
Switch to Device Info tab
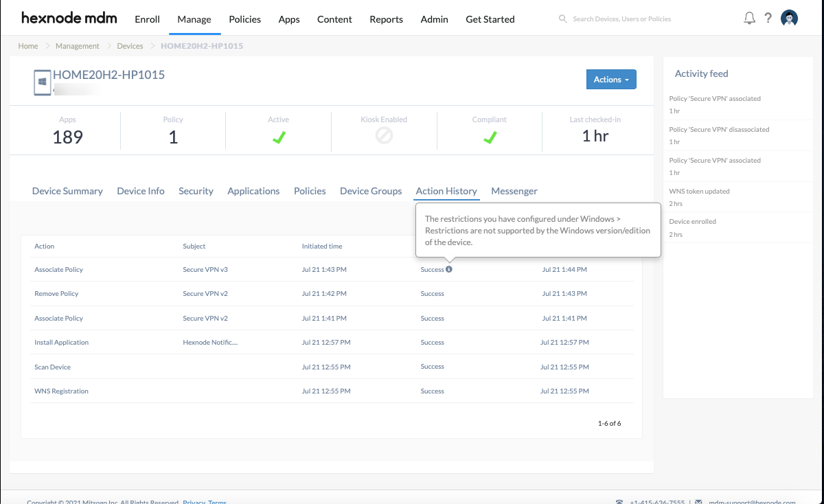[141, 191]
